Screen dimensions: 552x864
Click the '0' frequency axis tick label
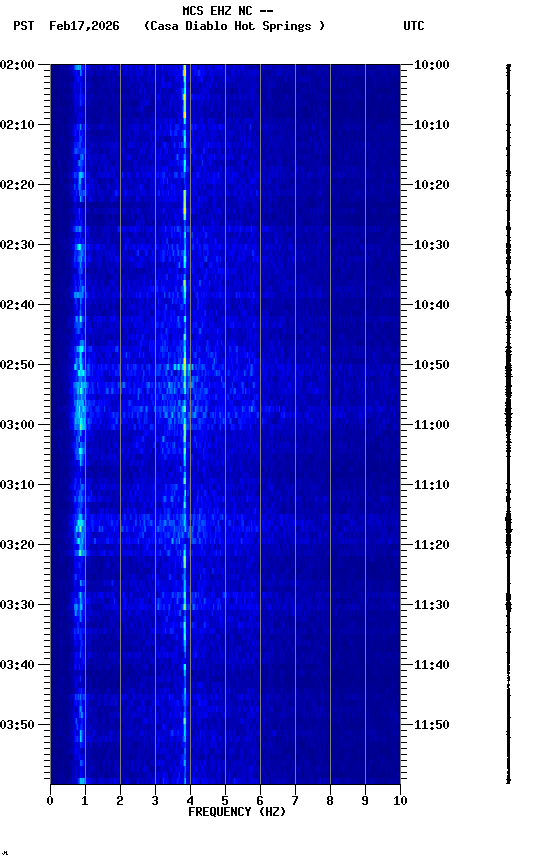coord(50,801)
